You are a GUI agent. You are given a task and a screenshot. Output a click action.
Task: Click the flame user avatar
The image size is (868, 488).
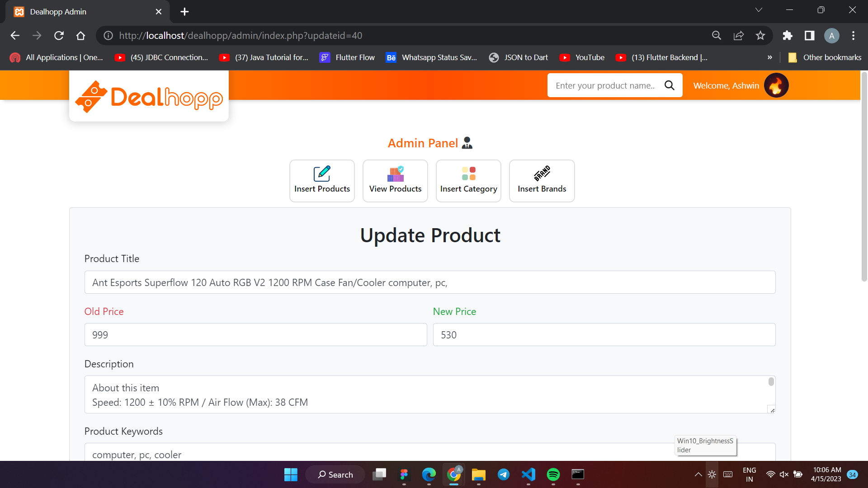point(776,85)
